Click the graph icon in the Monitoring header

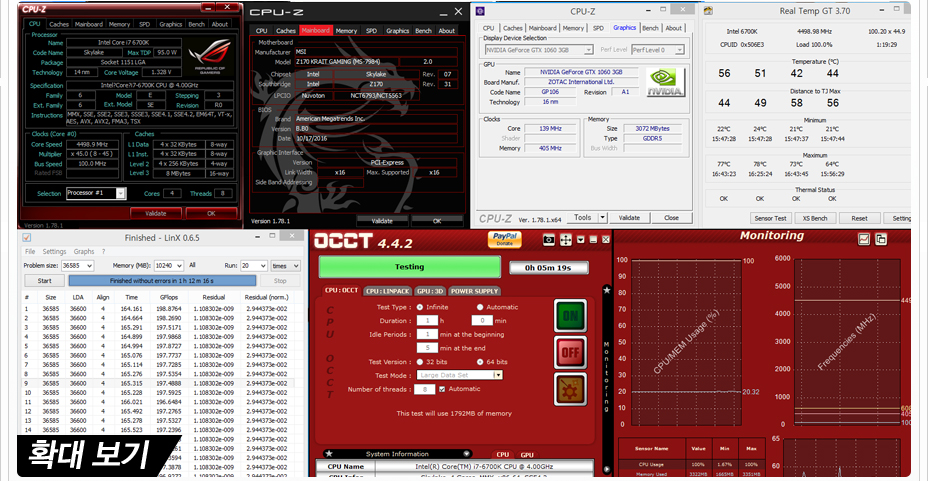click(x=864, y=239)
